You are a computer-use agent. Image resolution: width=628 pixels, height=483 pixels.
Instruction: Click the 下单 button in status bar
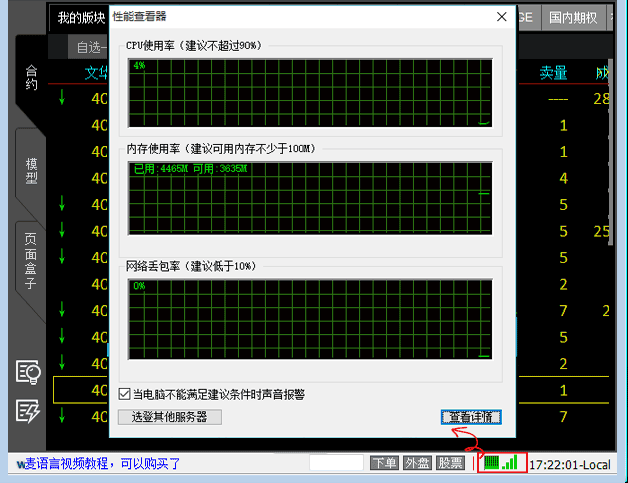384,463
